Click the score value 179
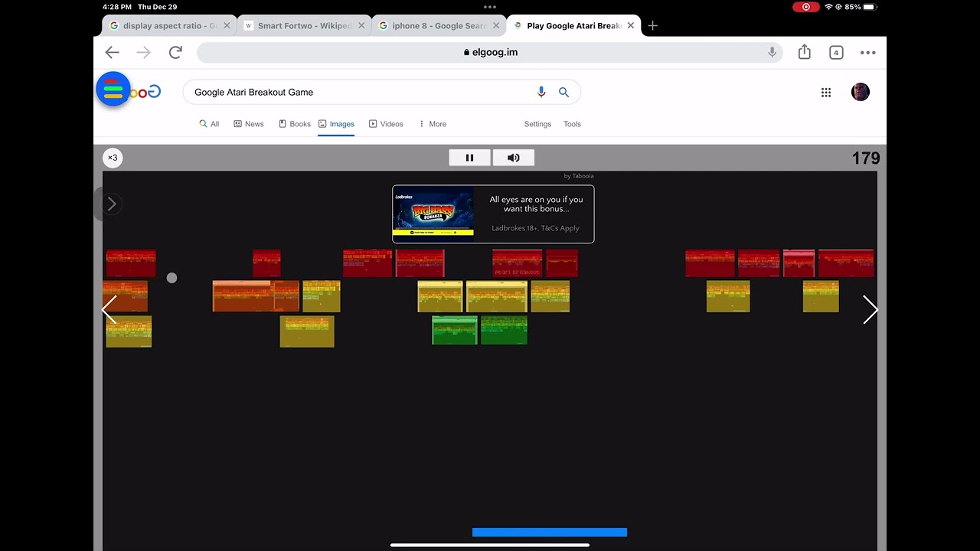 (866, 158)
